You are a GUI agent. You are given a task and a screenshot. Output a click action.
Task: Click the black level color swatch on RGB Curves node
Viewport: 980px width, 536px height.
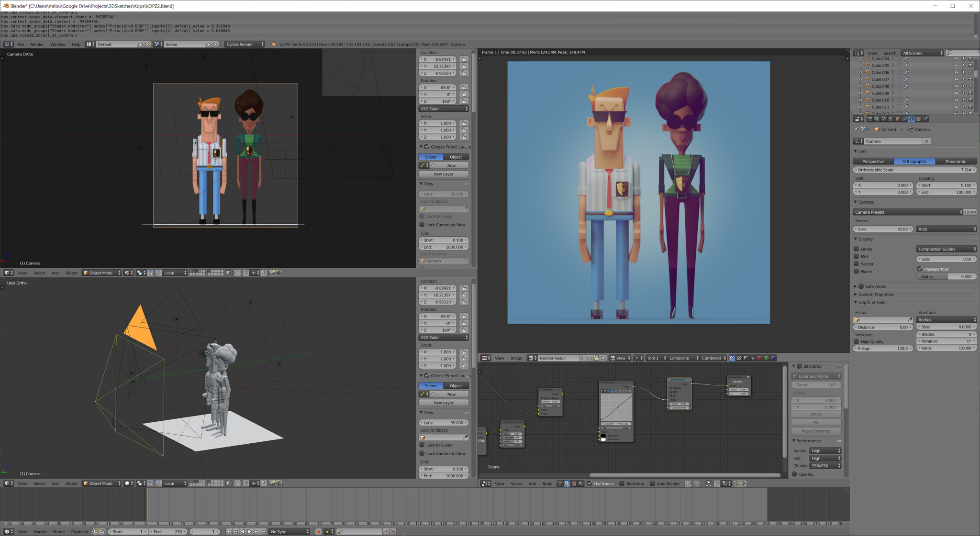603,436
